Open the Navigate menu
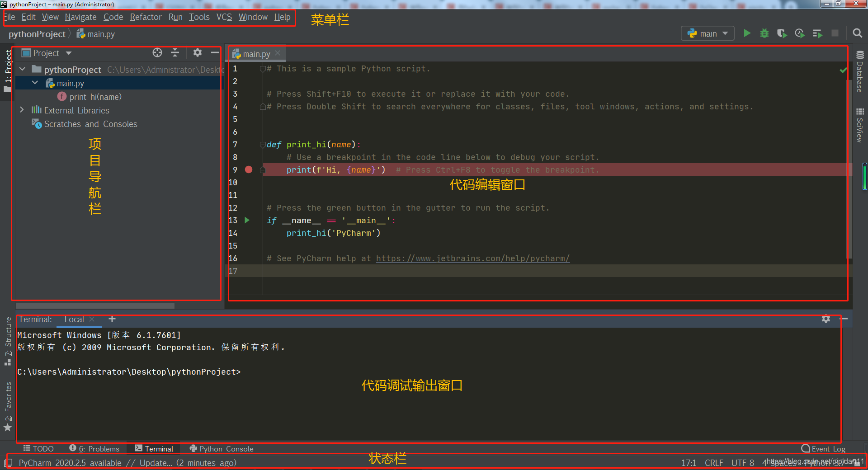Image resolution: width=868 pixels, height=470 pixels. (80, 17)
